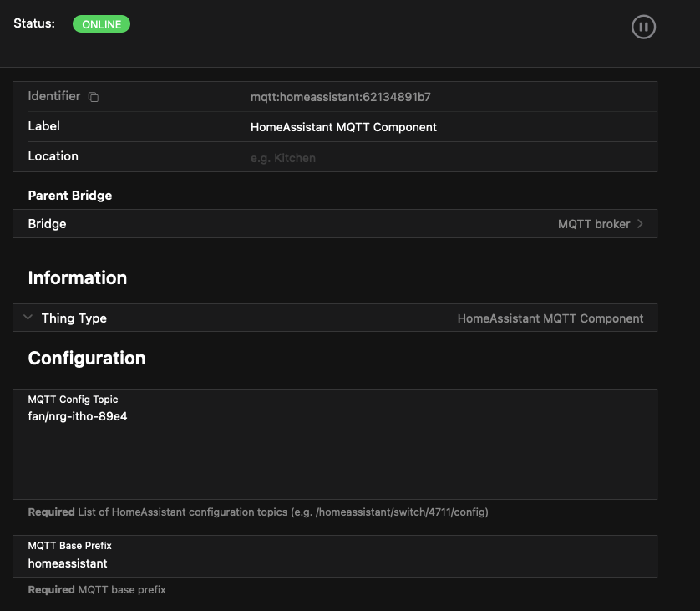
Task: Expand the Thing Type disclosure arrow
Action: tap(28, 318)
